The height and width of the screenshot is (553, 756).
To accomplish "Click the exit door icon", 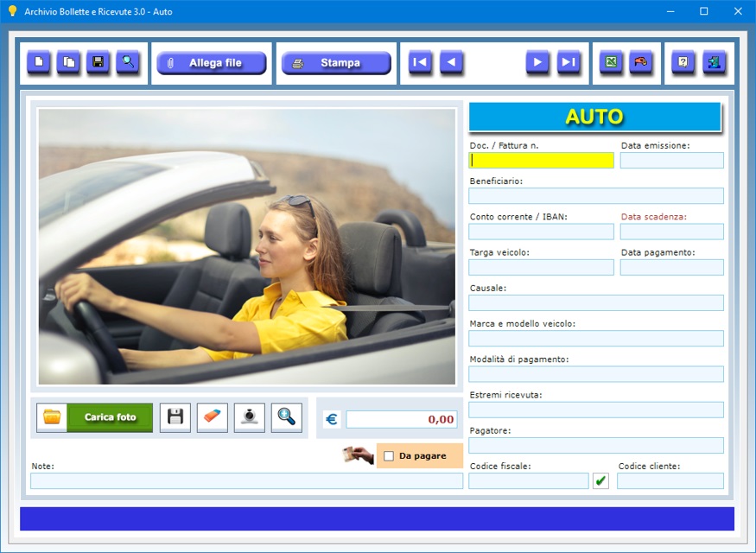I will coord(714,62).
